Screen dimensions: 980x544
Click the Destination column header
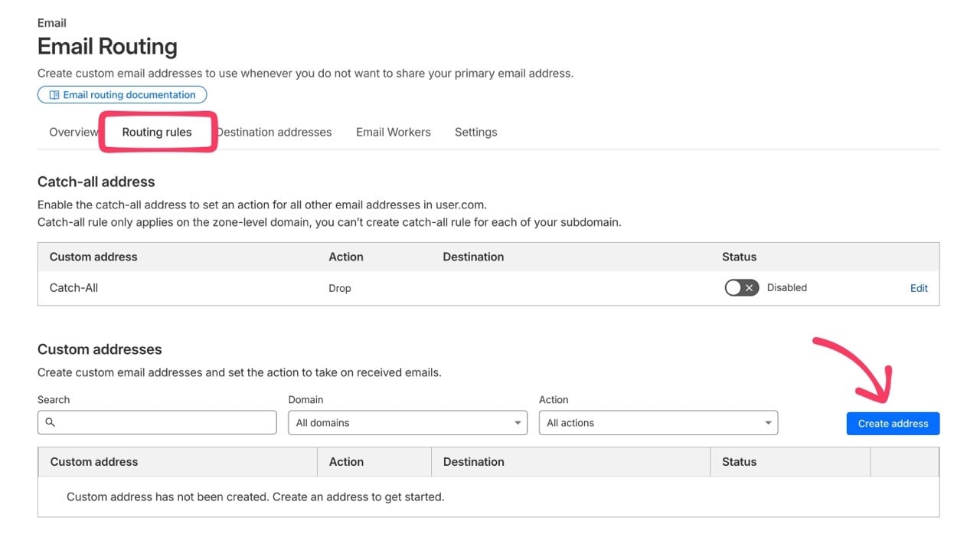pyautogui.click(x=473, y=461)
